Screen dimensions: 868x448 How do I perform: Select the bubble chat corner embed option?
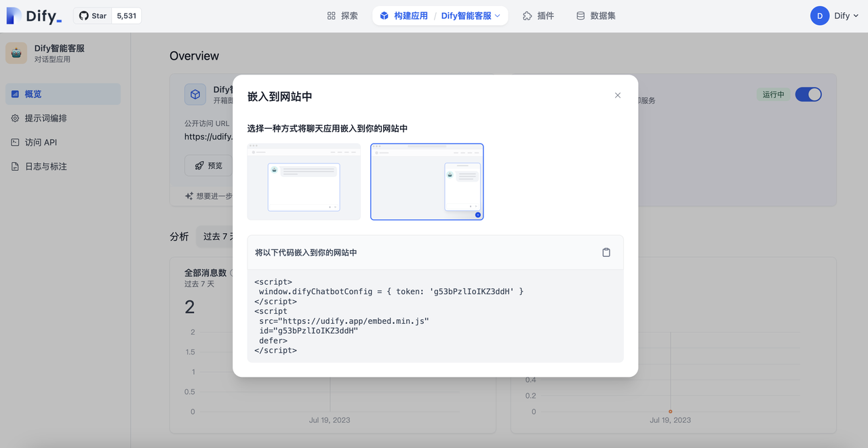427,182
